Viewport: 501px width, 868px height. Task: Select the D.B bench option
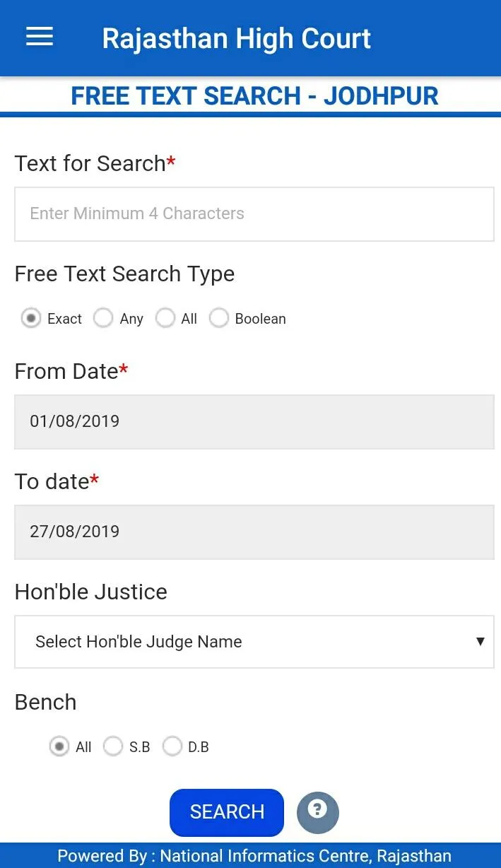(x=172, y=746)
